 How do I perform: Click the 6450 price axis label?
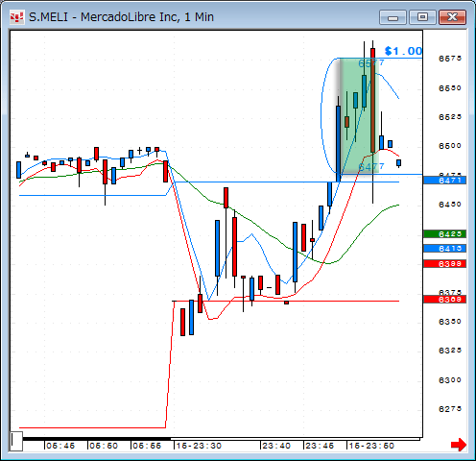pyautogui.click(x=450, y=205)
